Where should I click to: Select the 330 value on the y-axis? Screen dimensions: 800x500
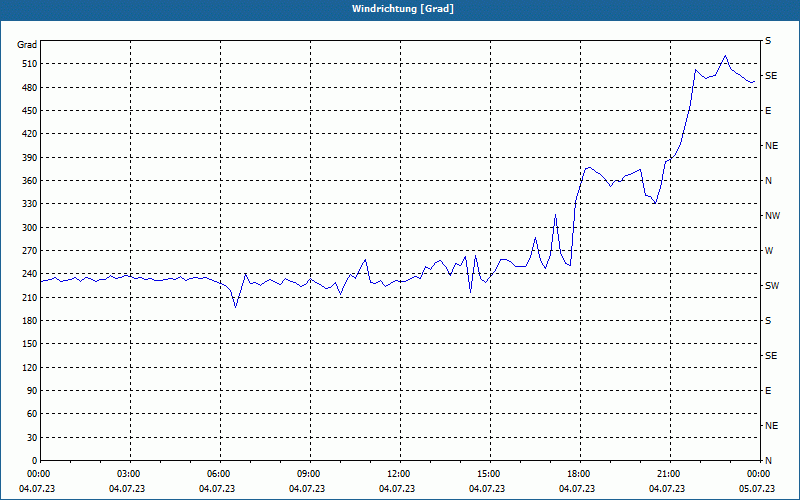coord(29,204)
